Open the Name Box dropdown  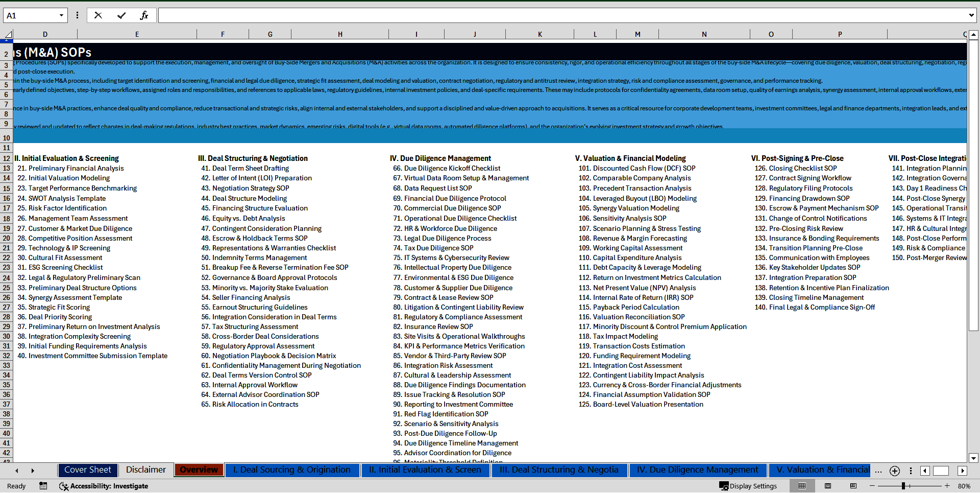[x=61, y=15]
